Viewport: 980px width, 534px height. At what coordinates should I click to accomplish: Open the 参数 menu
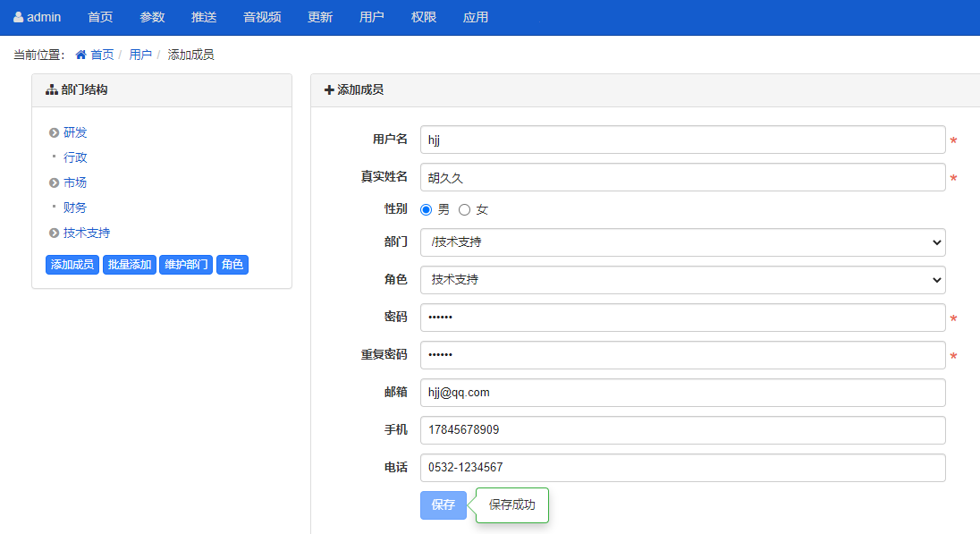(x=152, y=17)
